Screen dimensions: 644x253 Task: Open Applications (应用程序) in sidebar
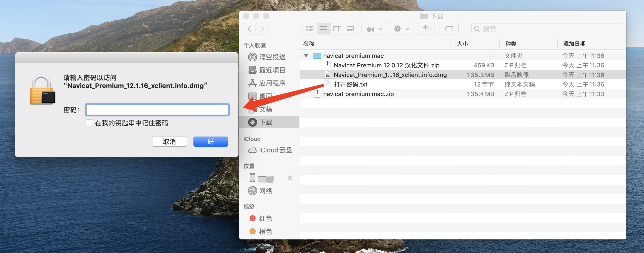click(269, 83)
